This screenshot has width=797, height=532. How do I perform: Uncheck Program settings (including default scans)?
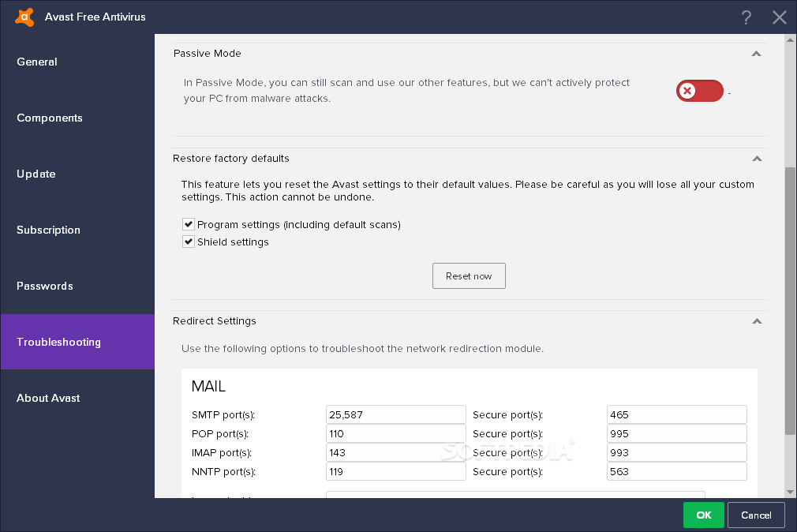coord(189,224)
